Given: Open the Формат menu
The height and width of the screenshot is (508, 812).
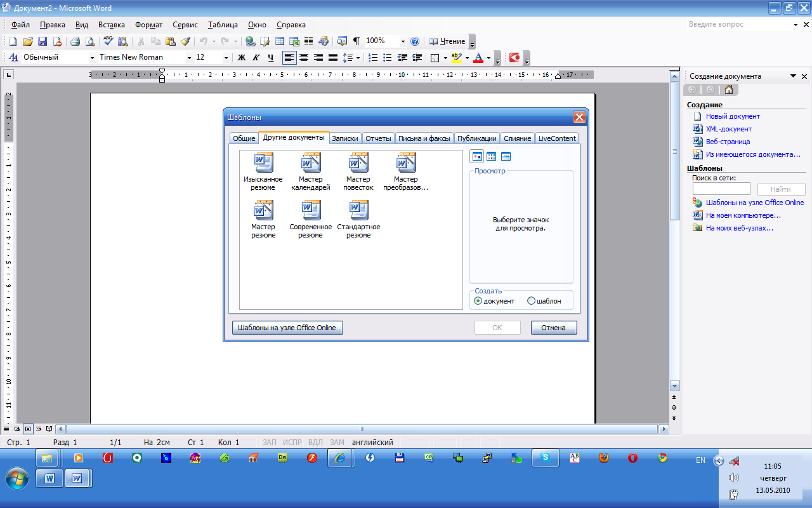Looking at the screenshot, I should coord(149,25).
